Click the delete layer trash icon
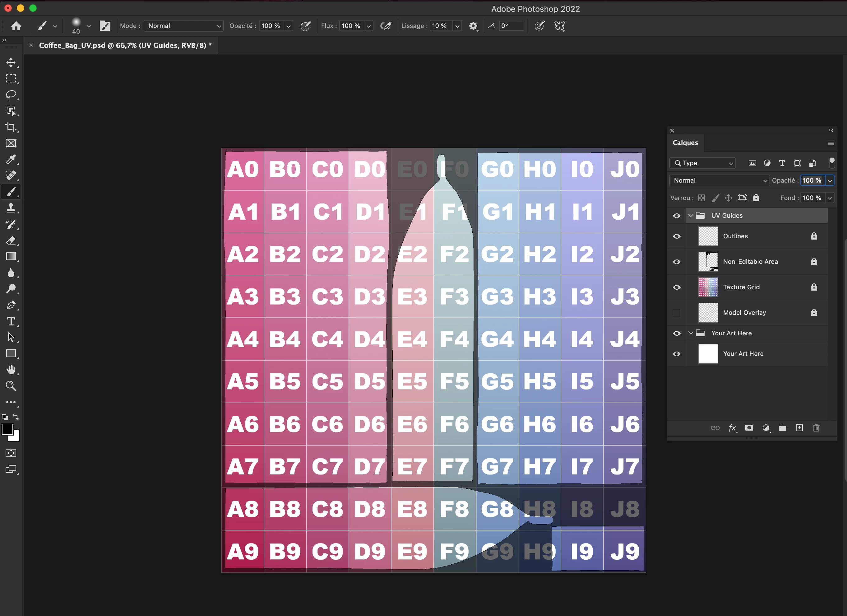The height and width of the screenshot is (616, 847). [x=816, y=428]
